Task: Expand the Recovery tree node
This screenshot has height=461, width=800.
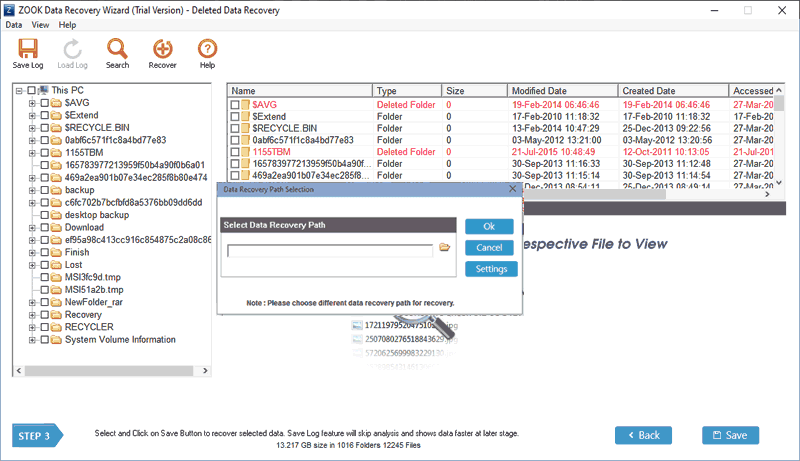Action: pos(32,315)
